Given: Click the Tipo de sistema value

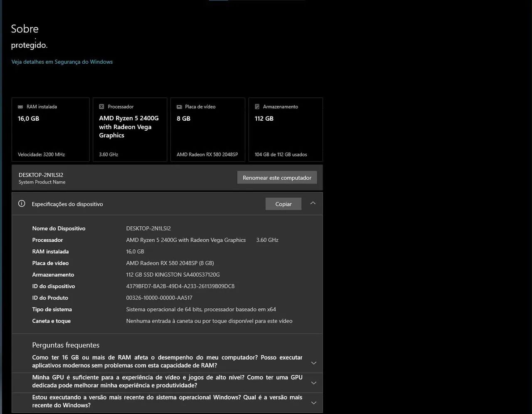Looking at the screenshot, I should click(201, 310).
